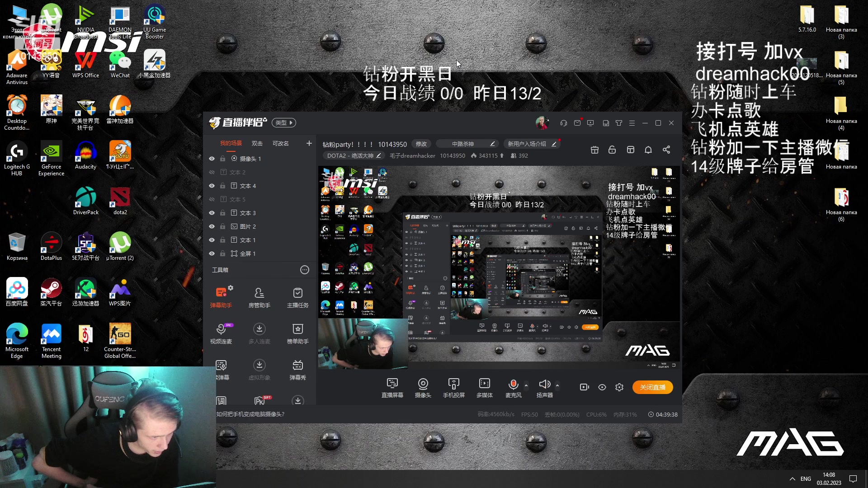Add a new scene with plus
This screenshot has width=868, height=488.
(309, 143)
